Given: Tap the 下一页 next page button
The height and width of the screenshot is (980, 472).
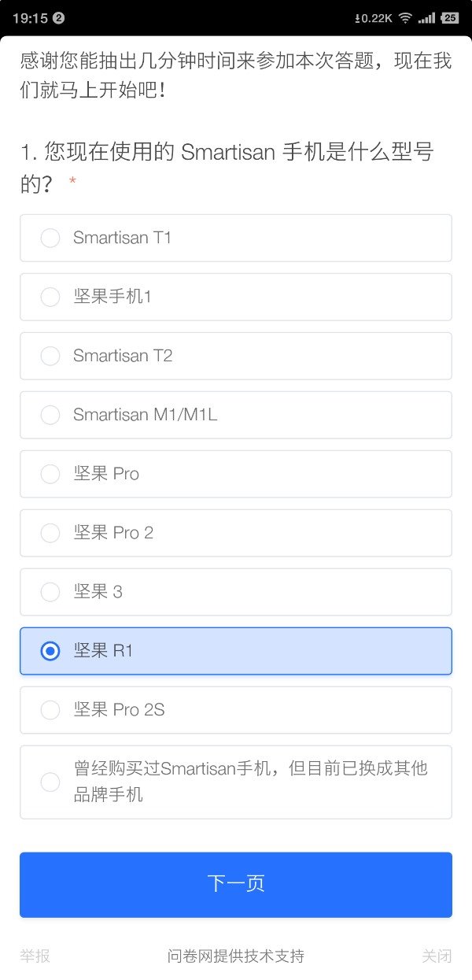Looking at the screenshot, I should (236, 884).
